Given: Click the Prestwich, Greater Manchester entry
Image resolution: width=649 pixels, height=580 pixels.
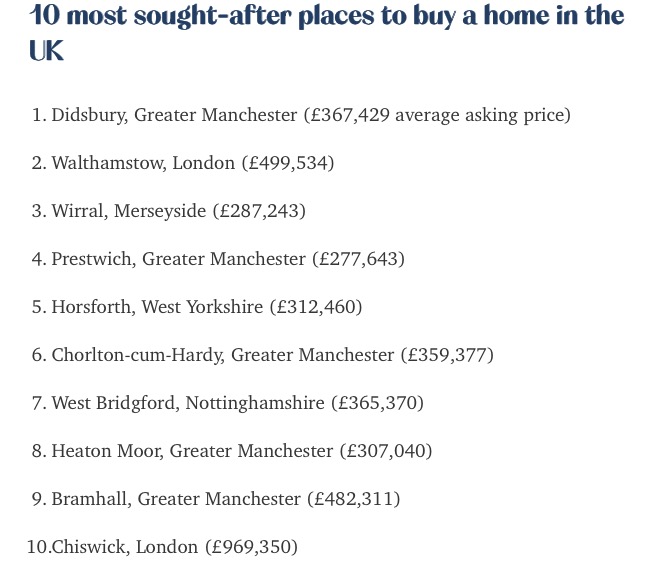Looking at the screenshot, I should coord(218,259).
